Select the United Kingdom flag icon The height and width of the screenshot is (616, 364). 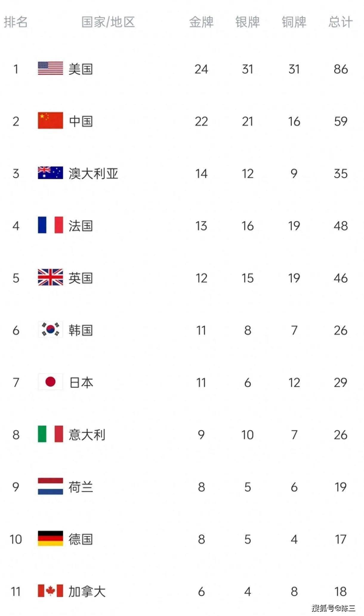(50, 277)
